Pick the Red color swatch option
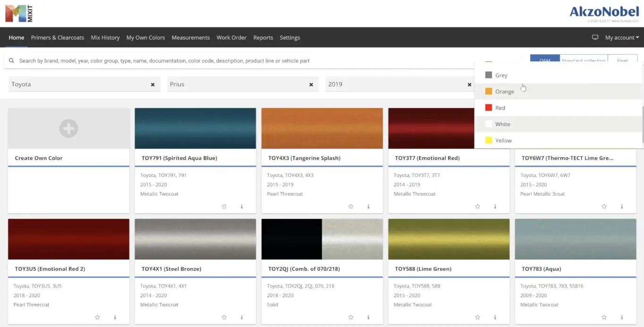Viewport: 644px width, 327px height. (500, 108)
